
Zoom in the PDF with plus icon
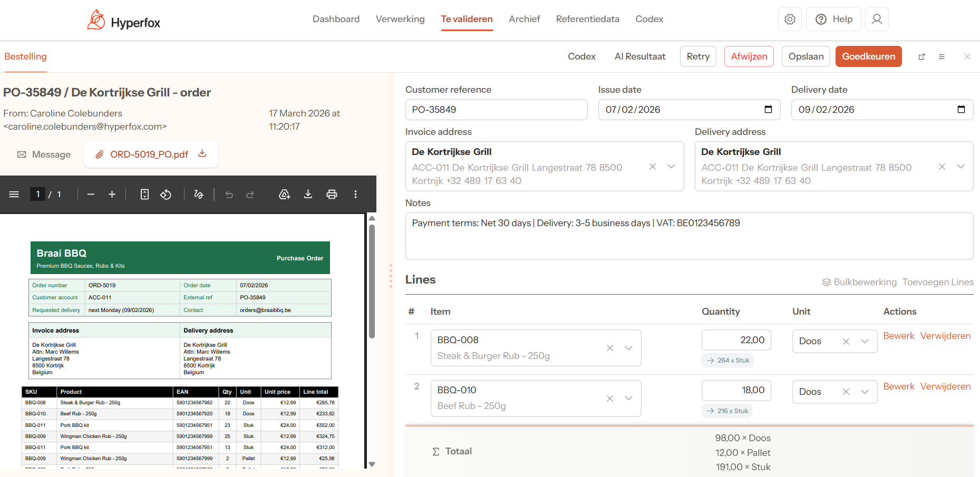pyautogui.click(x=112, y=194)
